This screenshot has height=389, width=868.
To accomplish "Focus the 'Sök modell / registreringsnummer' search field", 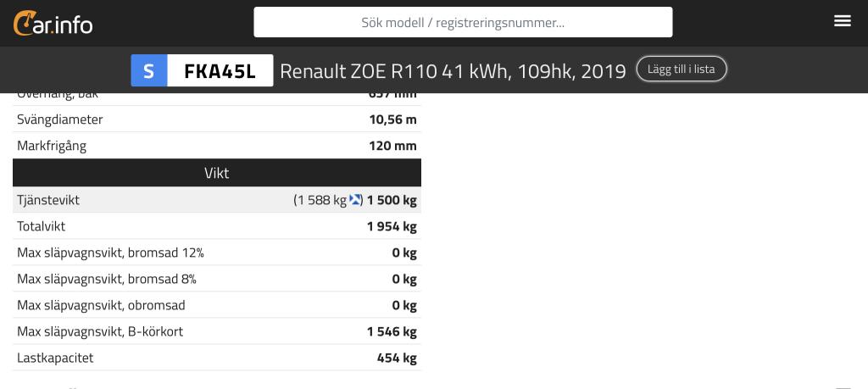I will coord(463,22).
